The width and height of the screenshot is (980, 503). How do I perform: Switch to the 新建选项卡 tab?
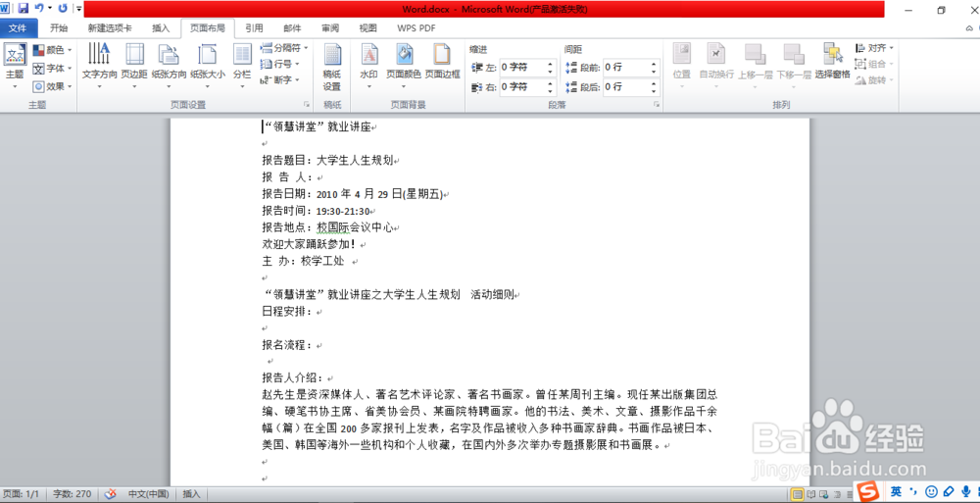(110, 28)
